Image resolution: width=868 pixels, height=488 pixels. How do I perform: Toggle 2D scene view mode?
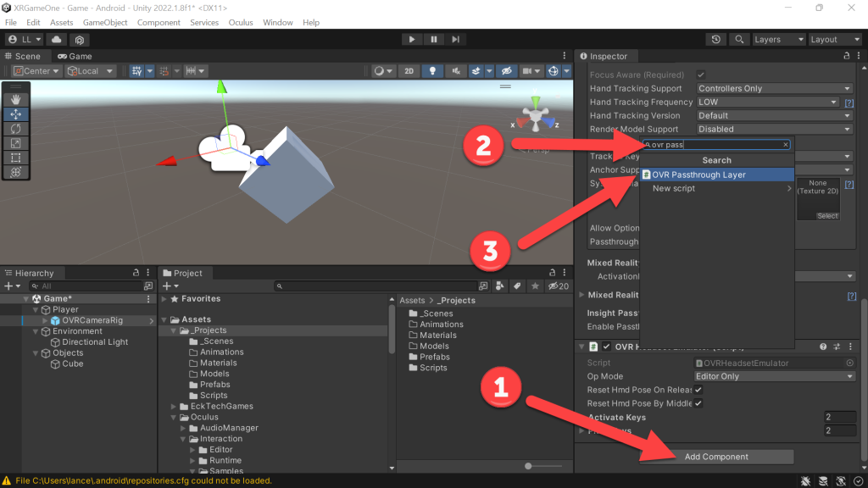(x=409, y=71)
